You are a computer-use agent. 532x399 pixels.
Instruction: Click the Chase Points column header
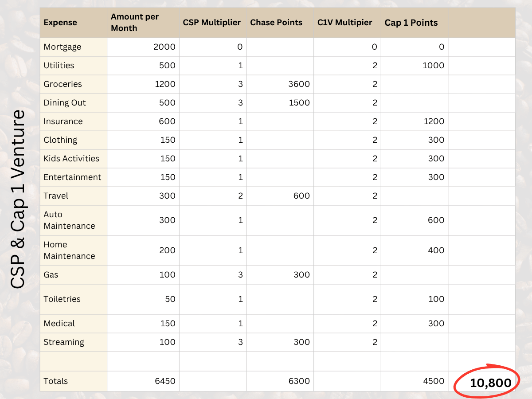coord(276,23)
